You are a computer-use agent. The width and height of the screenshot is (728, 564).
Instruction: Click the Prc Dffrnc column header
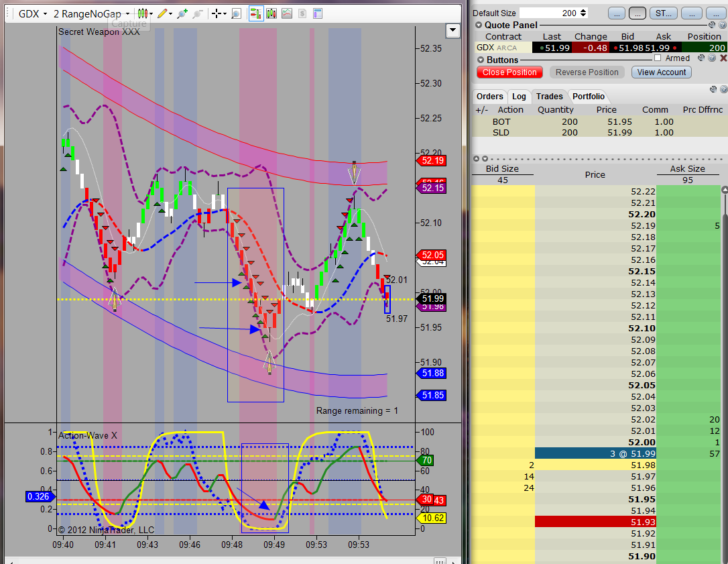[703, 109]
